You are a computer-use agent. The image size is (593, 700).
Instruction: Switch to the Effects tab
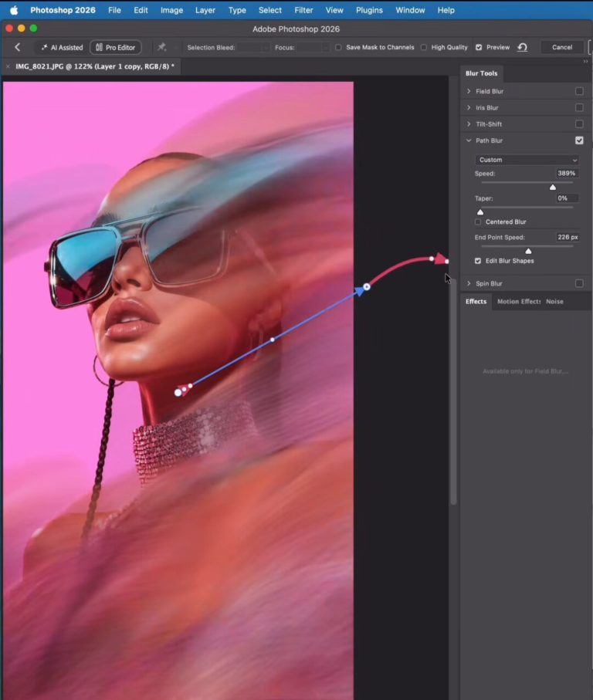tap(476, 301)
